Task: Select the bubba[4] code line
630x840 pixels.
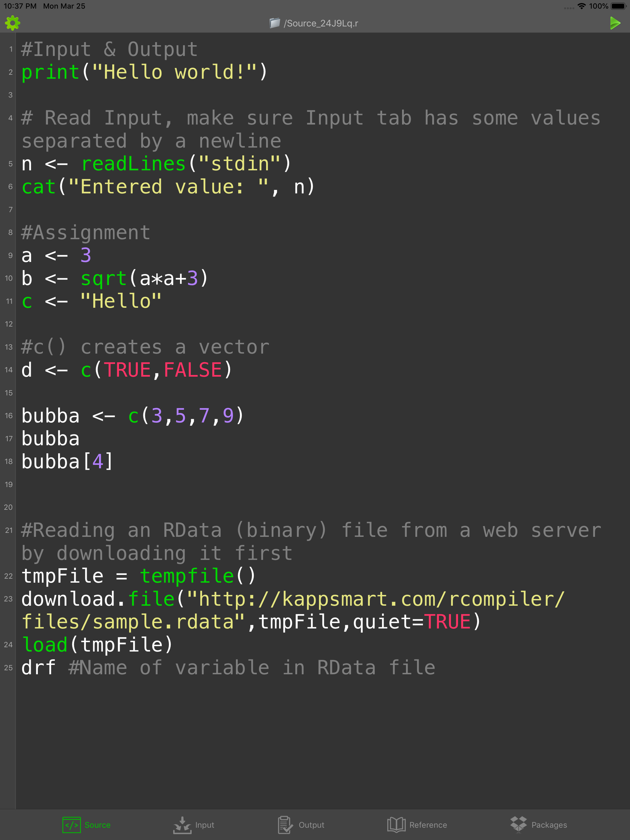Action: point(66,461)
